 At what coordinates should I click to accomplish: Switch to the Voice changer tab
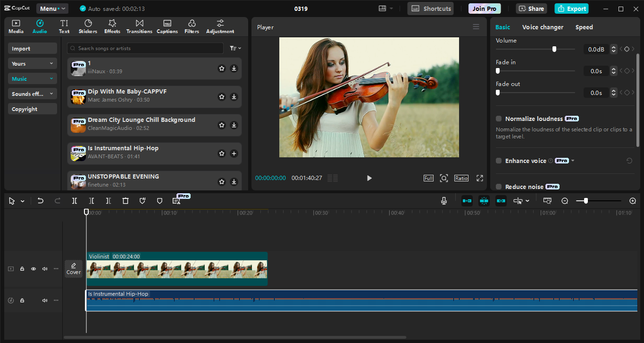click(543, 27)
